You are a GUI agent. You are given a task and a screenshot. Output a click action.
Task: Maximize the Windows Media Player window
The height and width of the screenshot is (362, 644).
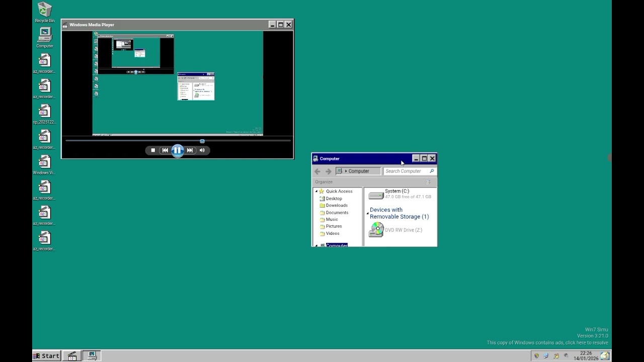coord(280,25)
